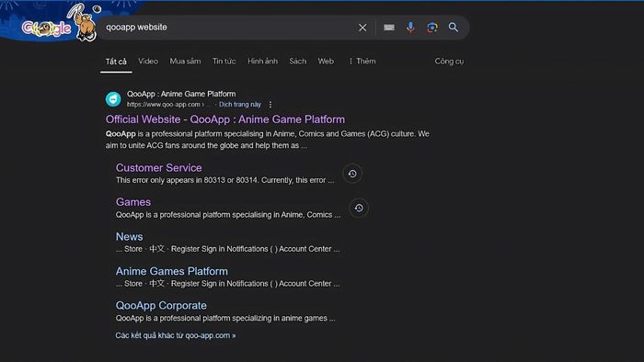
Task: Open history icon beside Customer Service
Action: (352, 174)
